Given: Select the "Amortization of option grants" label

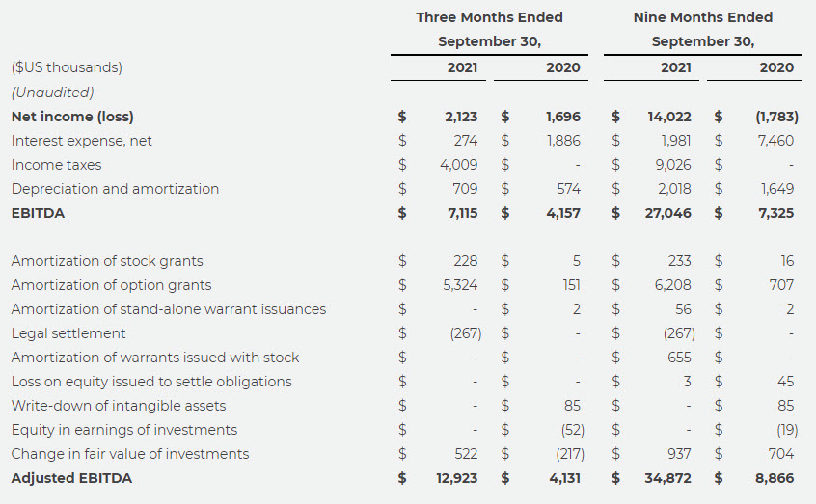Looking at the screenshot, I should 111,285.
